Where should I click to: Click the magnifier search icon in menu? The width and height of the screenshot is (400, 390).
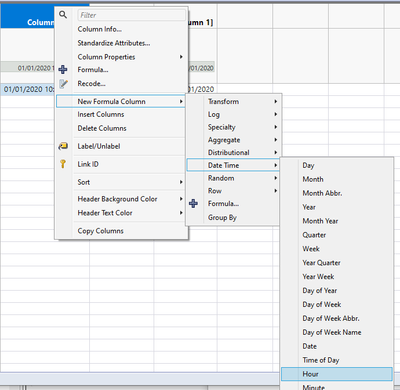pyautogui.click(x=63, y=15)
